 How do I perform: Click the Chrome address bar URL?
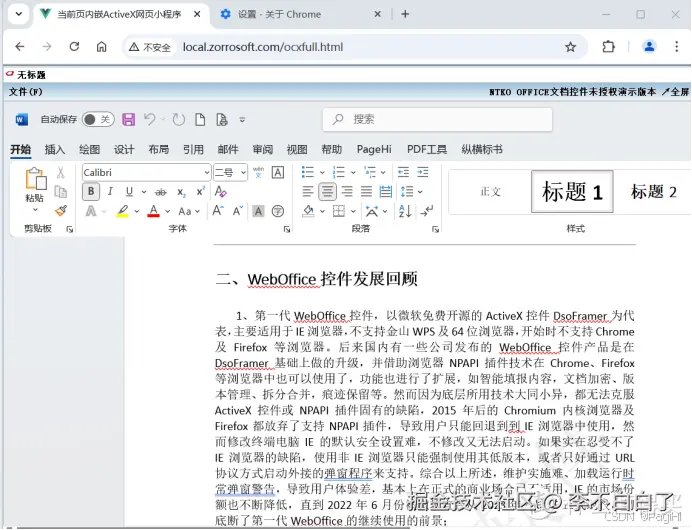coord(263,47)
